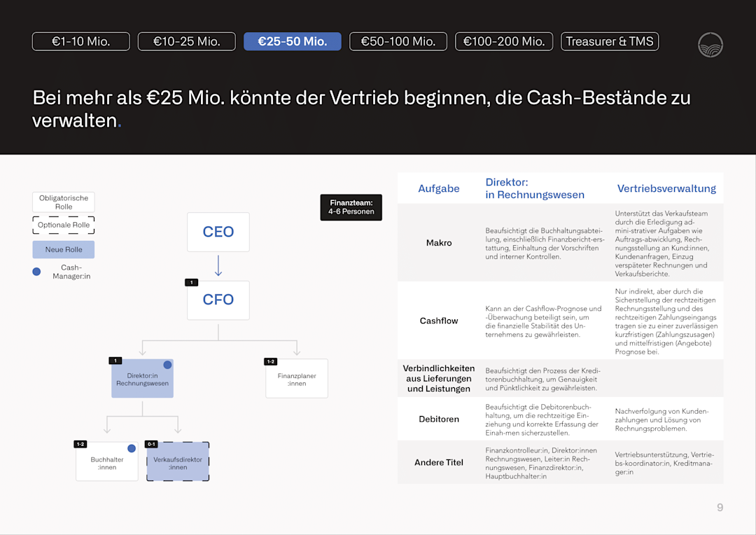This screenshot has width=756, height=535.
Task: Click blue dot on Buchhalter:innen box
Action: click(x=132, y=448)
